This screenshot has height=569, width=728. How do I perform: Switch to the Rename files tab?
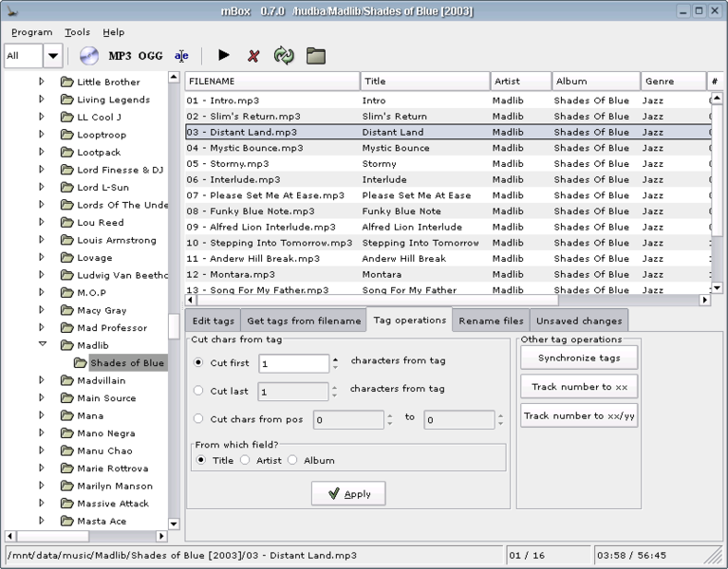coord(491,321)
